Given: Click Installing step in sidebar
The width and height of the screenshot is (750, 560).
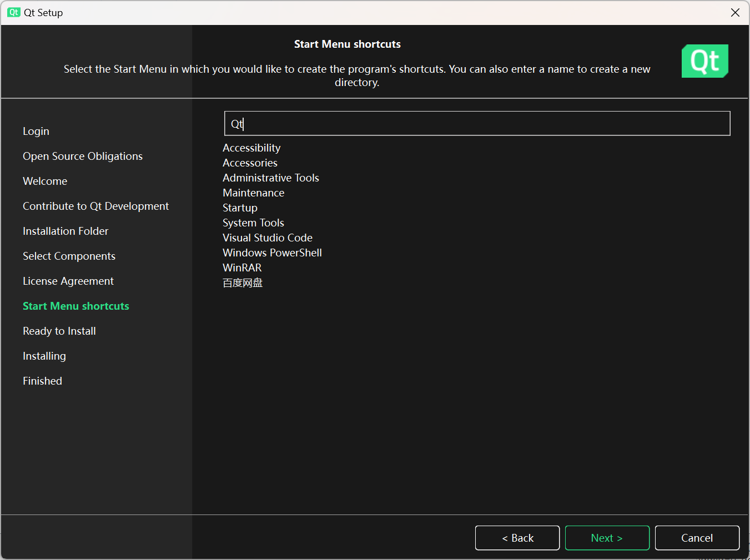Looking at the screenshot, I should (x=44, y=356).
